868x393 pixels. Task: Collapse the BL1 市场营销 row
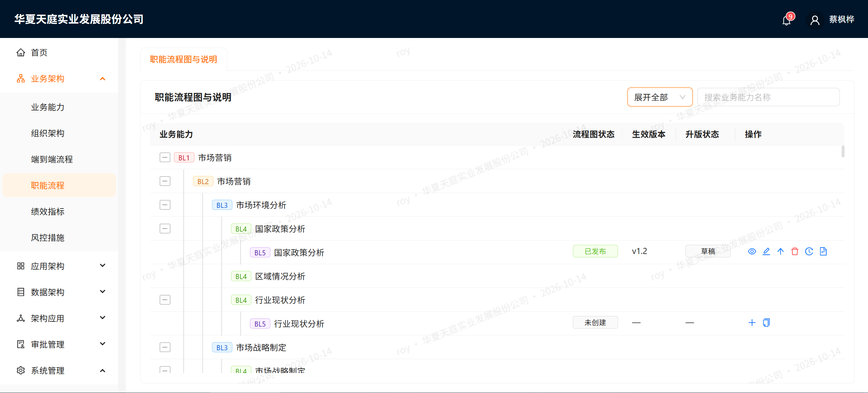click(x=165, y=157)
